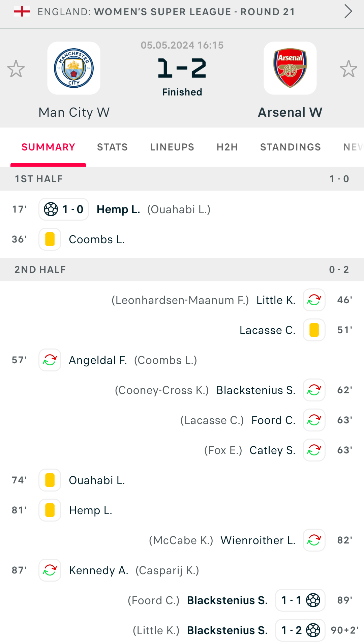
Task: Open player Hemp L. goal scorer link
Action: (x=118, y=209)
